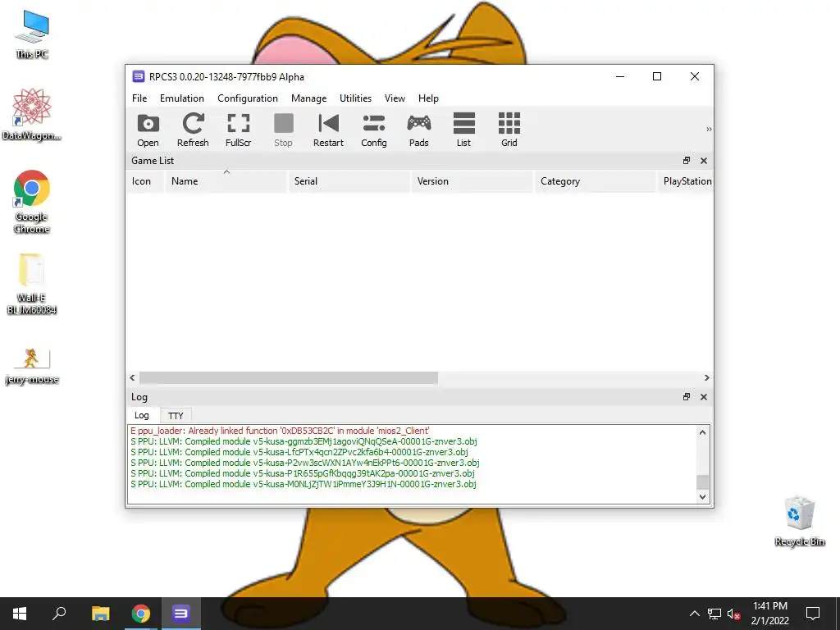Select This PC desktop icon
The width and height of the screenshot is (840, 630).
[x=32, y=34]
